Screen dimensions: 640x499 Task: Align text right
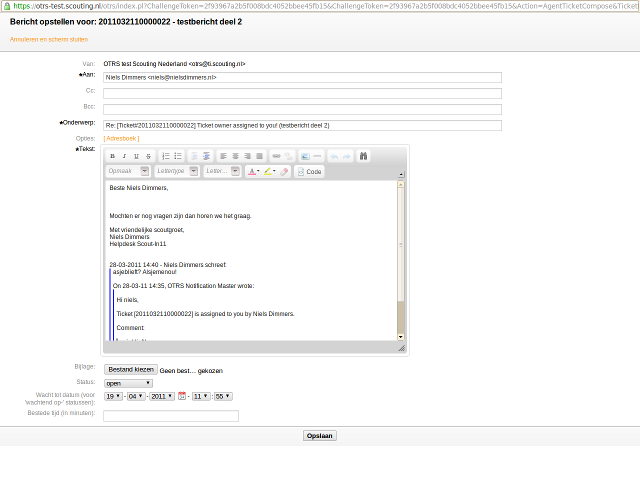247,156
